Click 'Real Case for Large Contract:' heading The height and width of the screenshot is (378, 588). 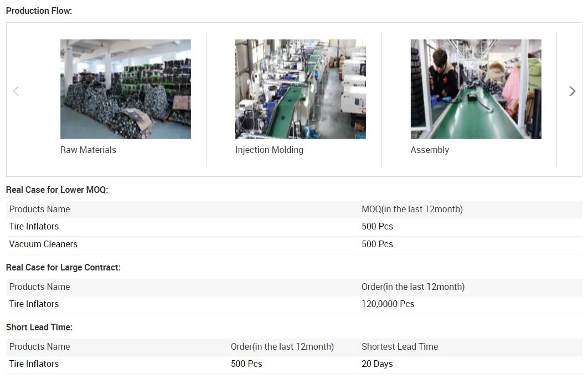point(63,267)
